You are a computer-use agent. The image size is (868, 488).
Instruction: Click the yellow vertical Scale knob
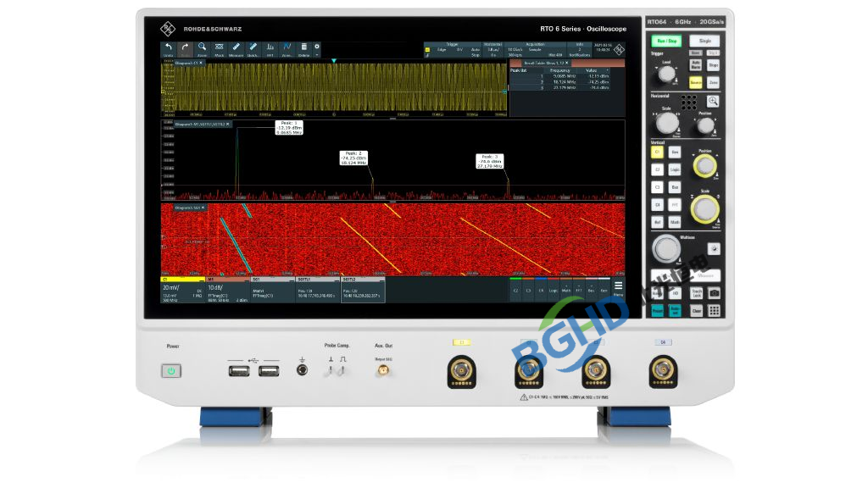tap(704, 209)
